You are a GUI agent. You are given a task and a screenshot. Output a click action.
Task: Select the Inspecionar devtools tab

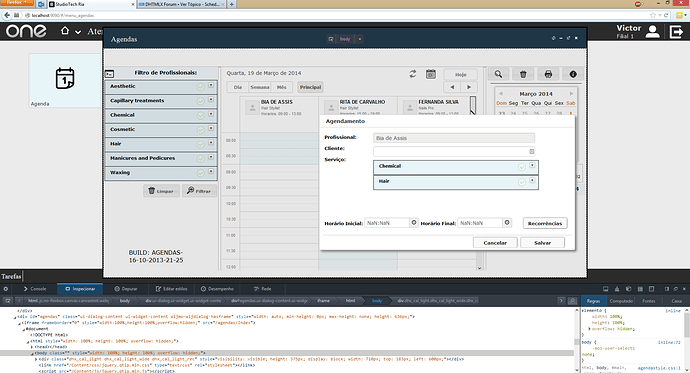[x=80, y=289]
